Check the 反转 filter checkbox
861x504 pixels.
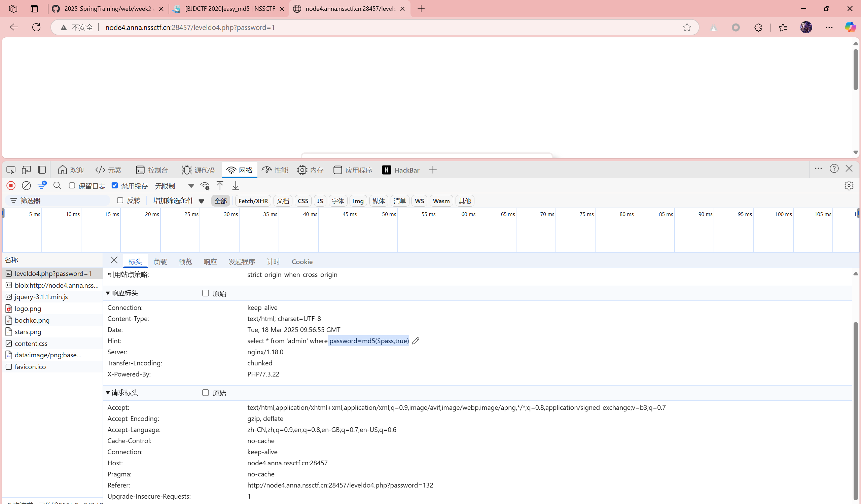click(120, 200)
